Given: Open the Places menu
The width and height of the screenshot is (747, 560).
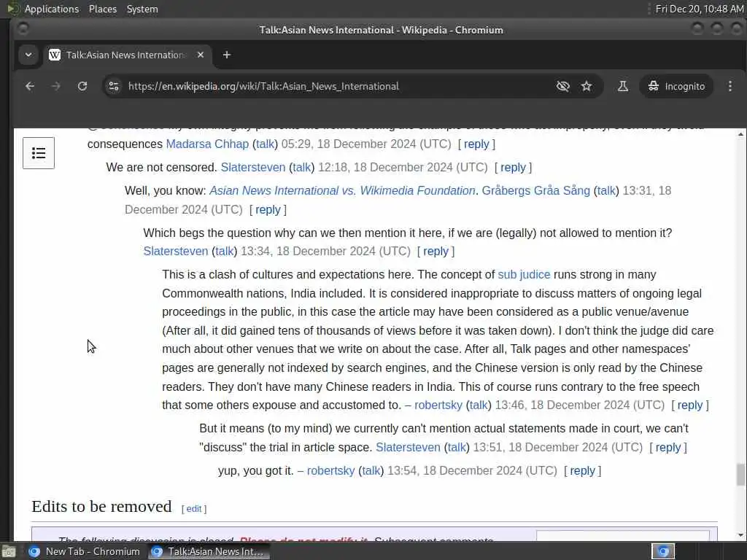Looking at the screenshot, I should [x=102, y=9].
